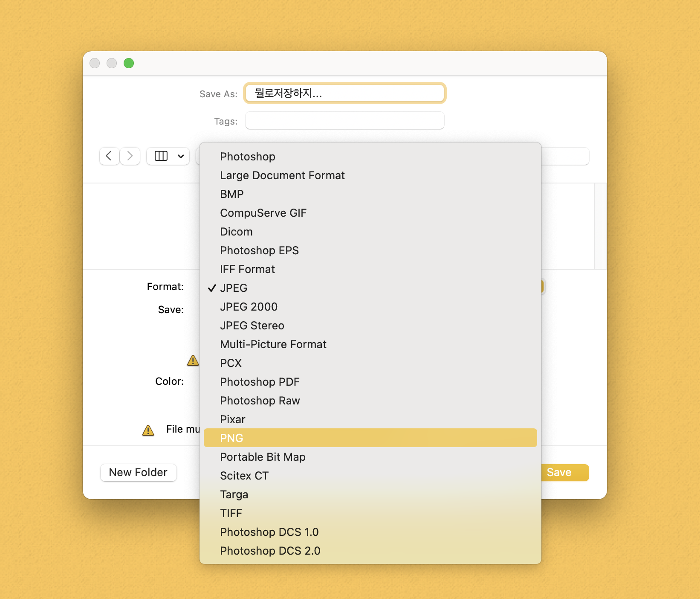Go back with the left chevron

coord(109,156)
